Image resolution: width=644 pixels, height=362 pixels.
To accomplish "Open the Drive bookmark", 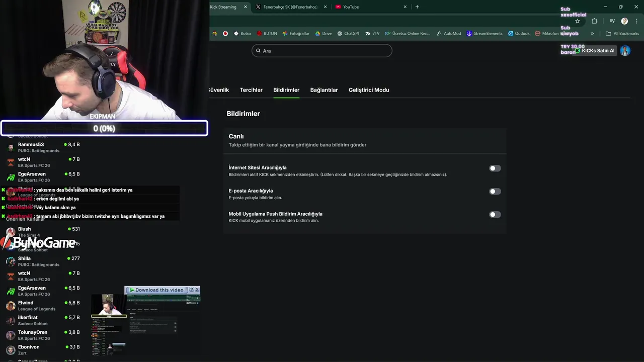I will pyautogui.click(x=324, y=34).
